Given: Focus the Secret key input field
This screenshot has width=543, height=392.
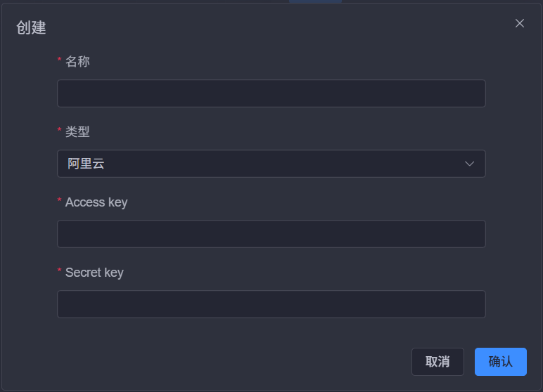Looking at the screenshot, I should [271, 304].
